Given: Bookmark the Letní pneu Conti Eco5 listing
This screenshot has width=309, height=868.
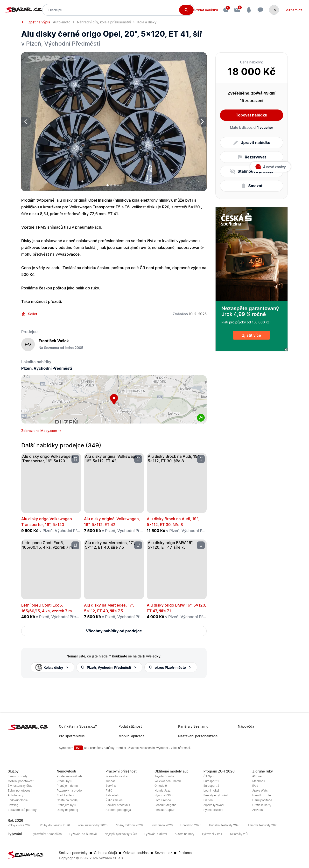Looking at the screenshot, I should click(x=75, y=545).
